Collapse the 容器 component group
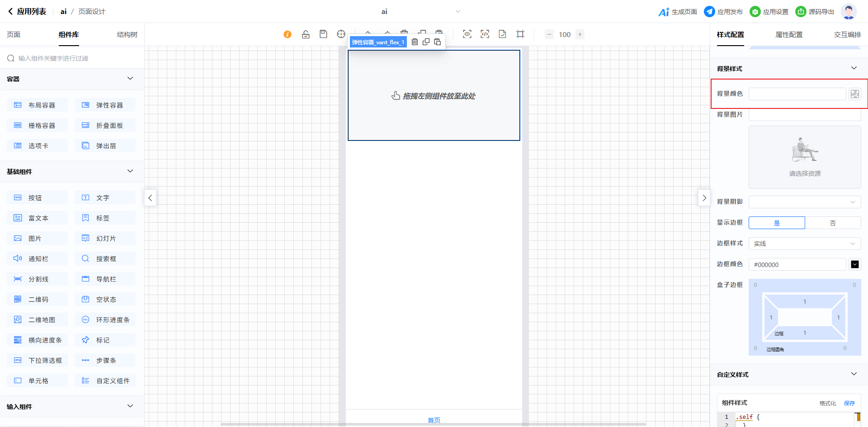This screenshot has height=427, width=868. coord(130,79)
